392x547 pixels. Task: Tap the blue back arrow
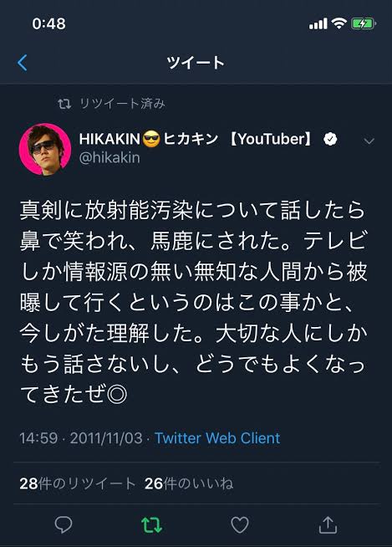pyautogui.click(x=23, y=63)
